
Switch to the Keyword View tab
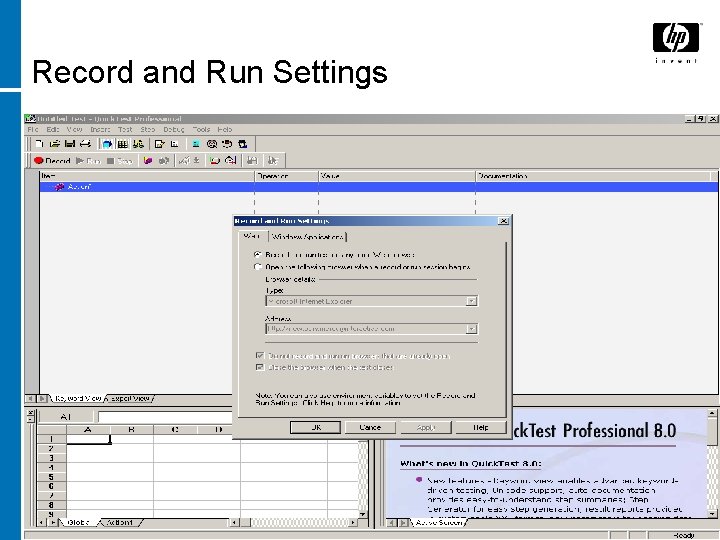pyautogui.click(x=78, y=399)
